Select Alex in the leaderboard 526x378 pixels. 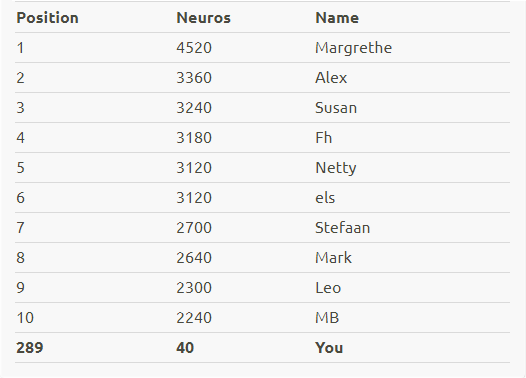331,78
